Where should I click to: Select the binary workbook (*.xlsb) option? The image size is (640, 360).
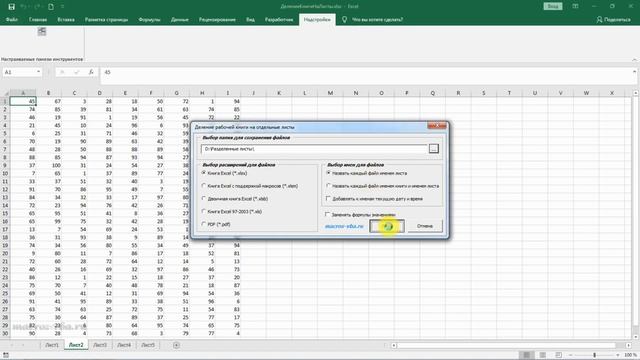pos(235,199)
